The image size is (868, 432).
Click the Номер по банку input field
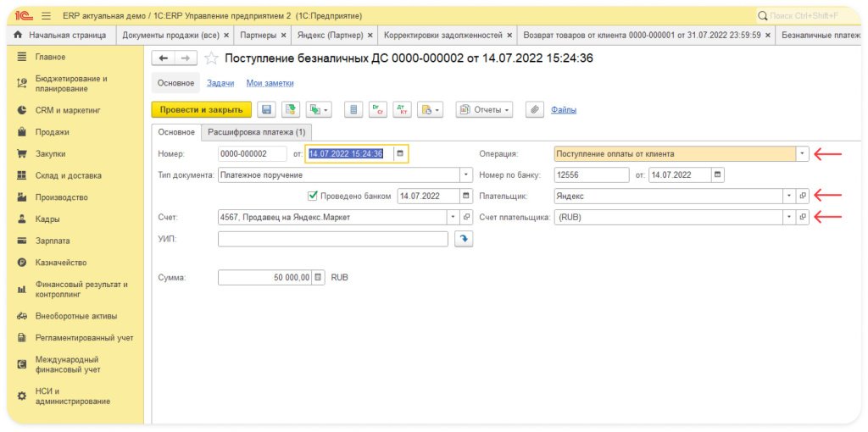coord(591,175)
